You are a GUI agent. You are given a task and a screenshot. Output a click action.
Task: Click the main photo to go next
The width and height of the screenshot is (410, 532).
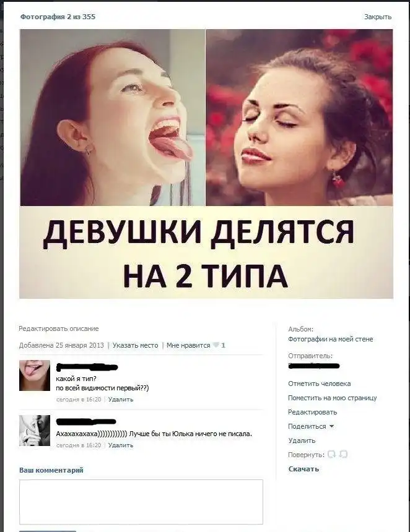(206, 164)
